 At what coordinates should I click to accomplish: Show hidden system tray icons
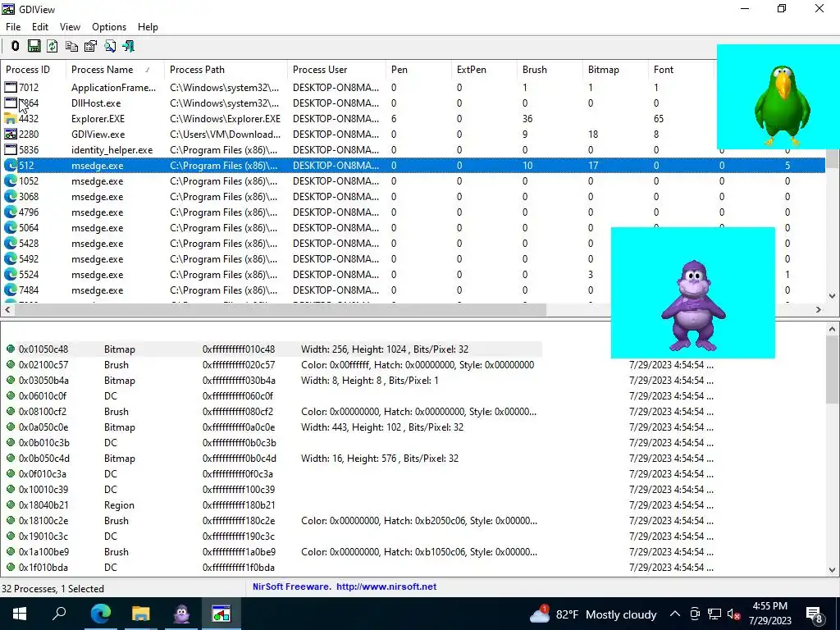coord(675,614)
